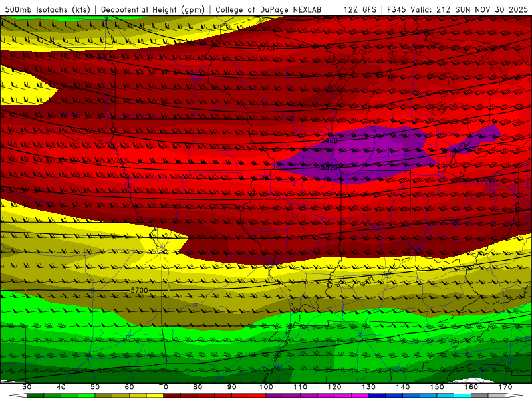Viewport: 532px width, 399px height.
Task: Click the 160 tick label on the colorbar
Action: 471,387
